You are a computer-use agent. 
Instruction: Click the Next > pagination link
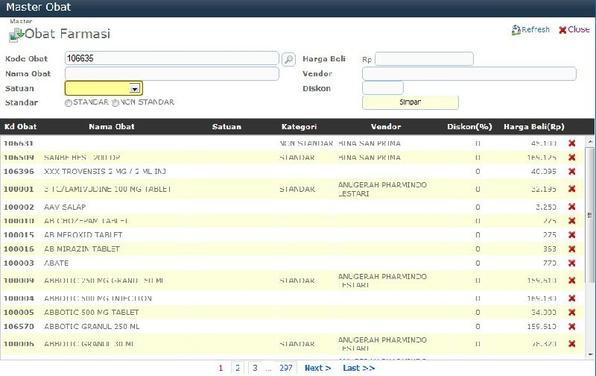318,368
